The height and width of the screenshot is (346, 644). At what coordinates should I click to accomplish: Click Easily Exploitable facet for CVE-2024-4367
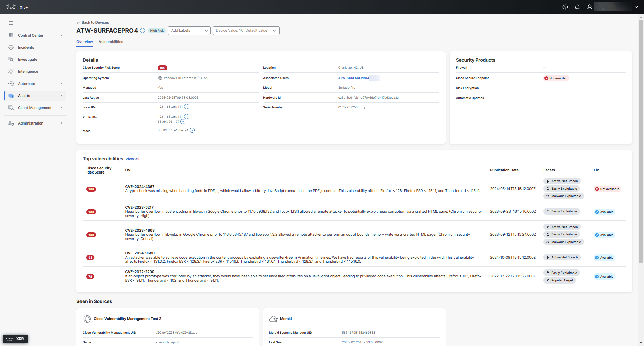point(561,189)
